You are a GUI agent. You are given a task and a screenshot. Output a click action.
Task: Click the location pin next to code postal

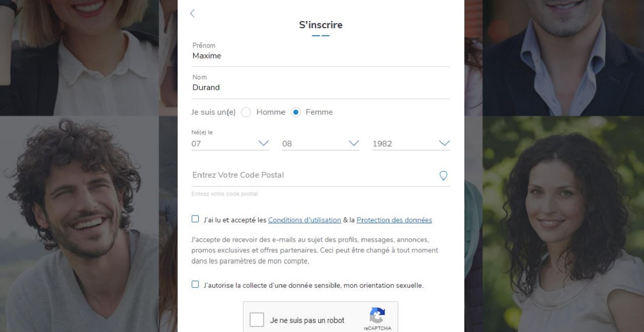(x=443, y=176)
